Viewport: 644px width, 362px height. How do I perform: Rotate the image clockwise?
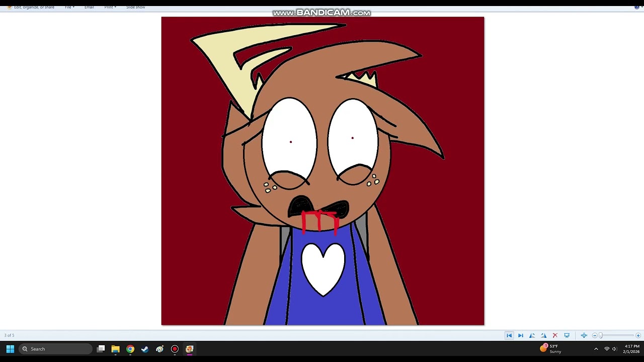click(544, 335)
